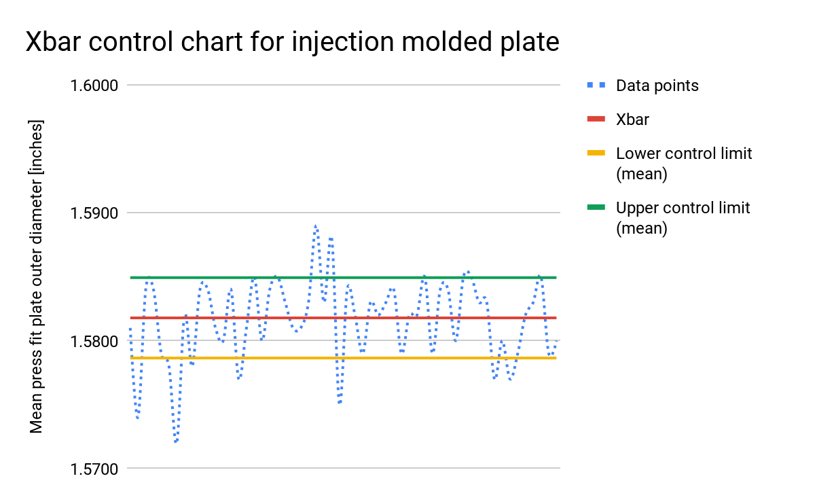Click the chart title text
Viewport: 815px width, 504px height.
coord(293,43)
